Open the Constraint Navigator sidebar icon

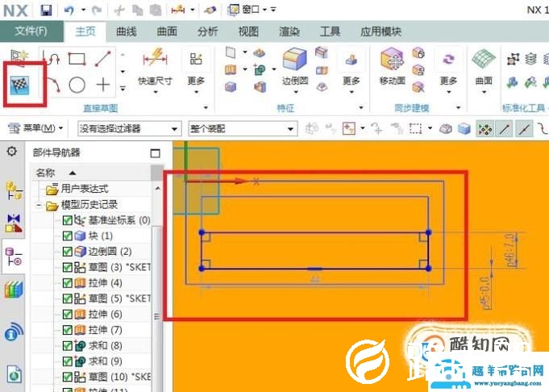pyautogui.click(x=14, y=223)
